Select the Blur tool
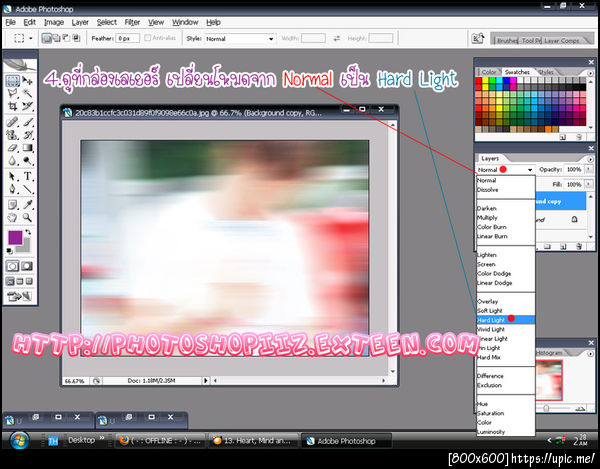Image resolution: width=600 pixels, height=469 pixels. click(x=13, y=161)
